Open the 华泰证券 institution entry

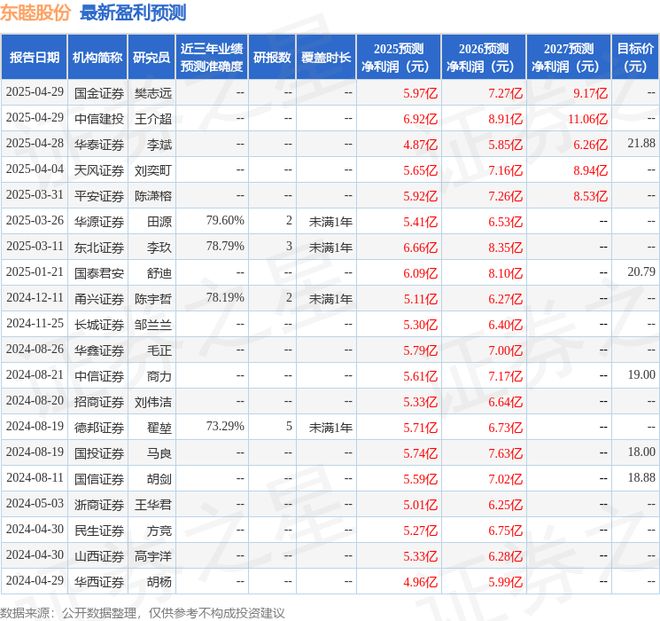[97, 144]
